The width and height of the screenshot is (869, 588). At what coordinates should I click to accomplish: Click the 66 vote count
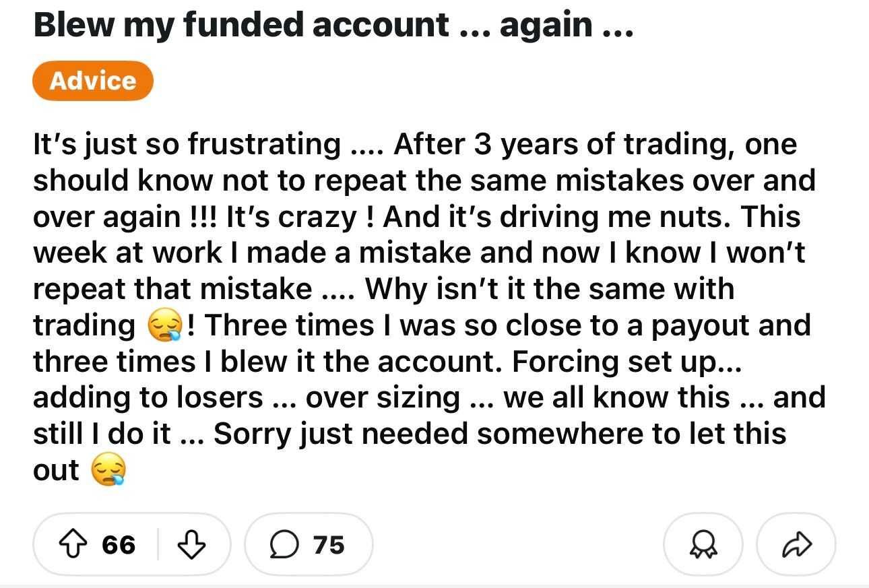pos(119,544)
